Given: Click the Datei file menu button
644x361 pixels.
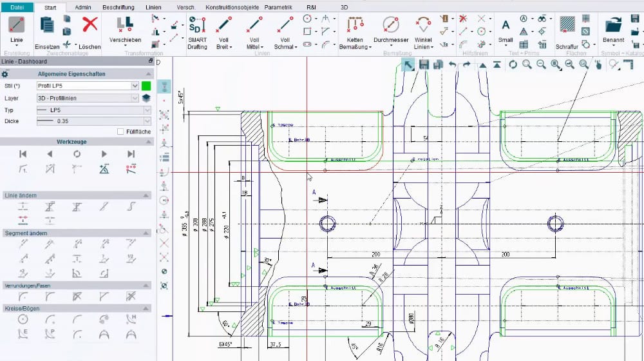Looking at the screenshot, I should [x=16, y=7].
